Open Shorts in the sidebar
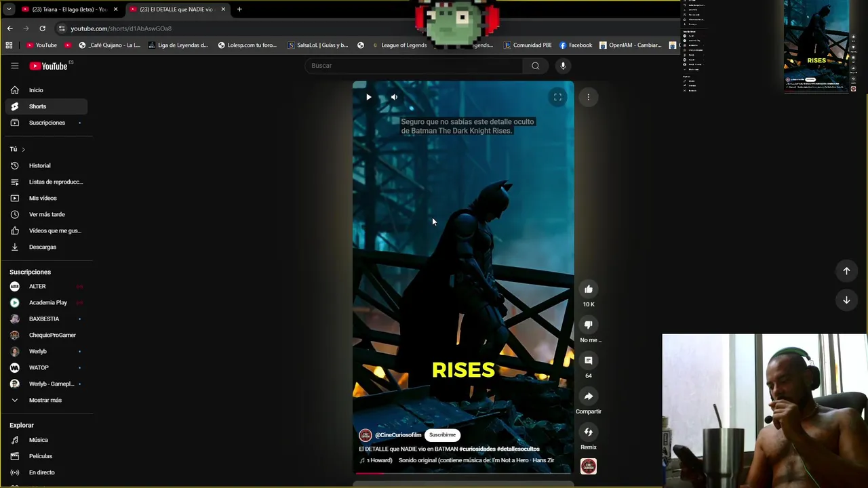This screenshot has height=488, width=868. [x=47, y=106]
